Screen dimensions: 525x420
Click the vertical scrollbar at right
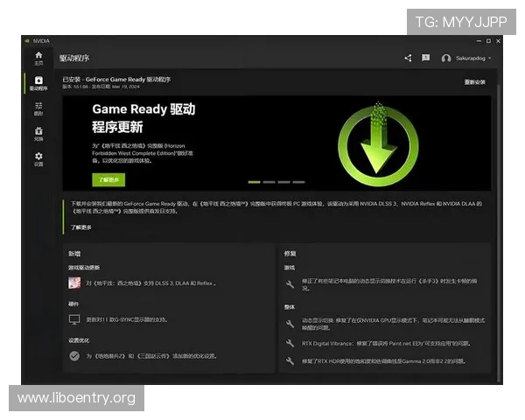tap(500, 231)
